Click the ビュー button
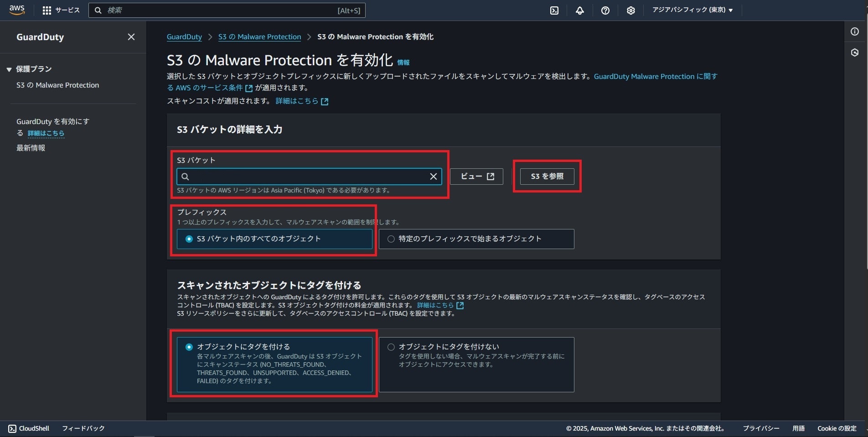Viewport: 868px width, 437px height. click(x=476, y=177)
